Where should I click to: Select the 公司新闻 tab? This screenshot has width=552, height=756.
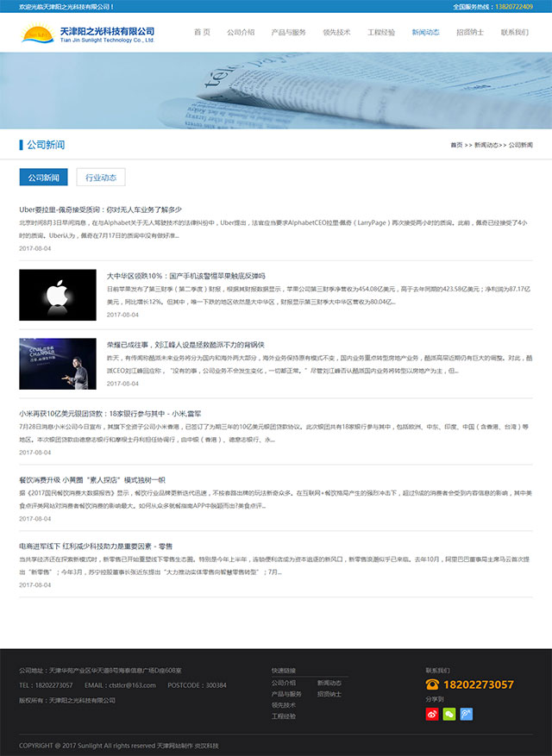[x=43, y=178]
